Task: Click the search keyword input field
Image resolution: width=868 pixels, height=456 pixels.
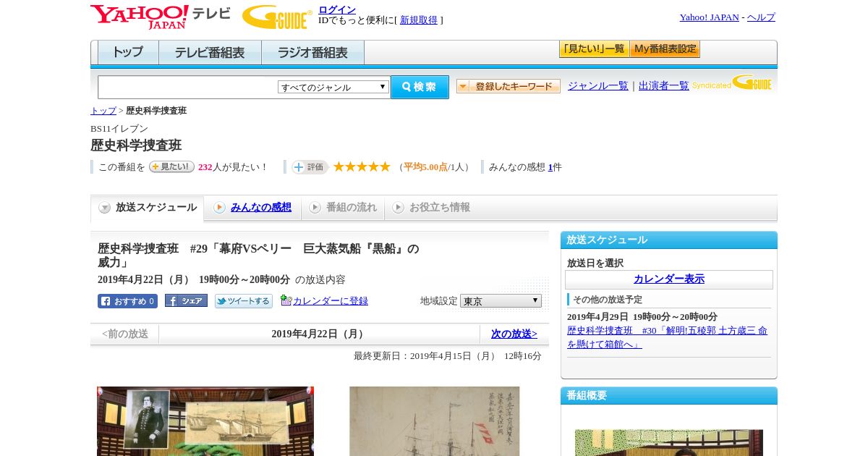Action: (187, 87)
